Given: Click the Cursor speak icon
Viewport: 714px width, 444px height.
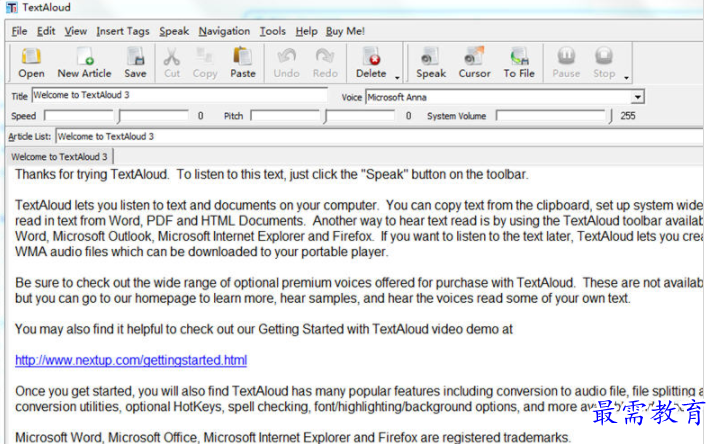Looking at the screenshot, I should (474, 62).
